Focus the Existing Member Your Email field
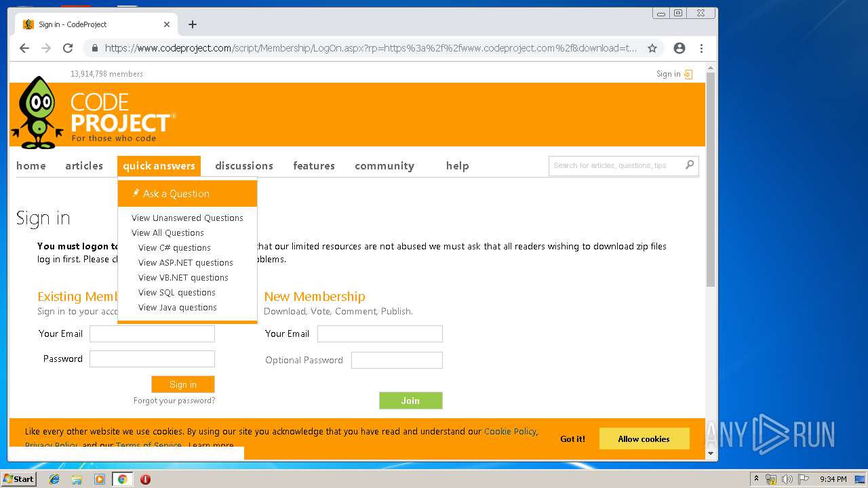868x488 pixels. click(153, 333)
